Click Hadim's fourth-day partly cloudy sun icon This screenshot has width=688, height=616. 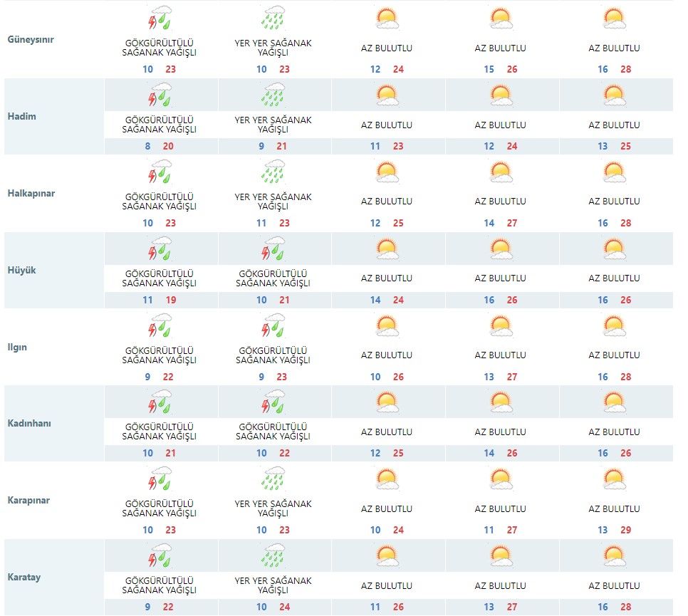click(501, 95)
